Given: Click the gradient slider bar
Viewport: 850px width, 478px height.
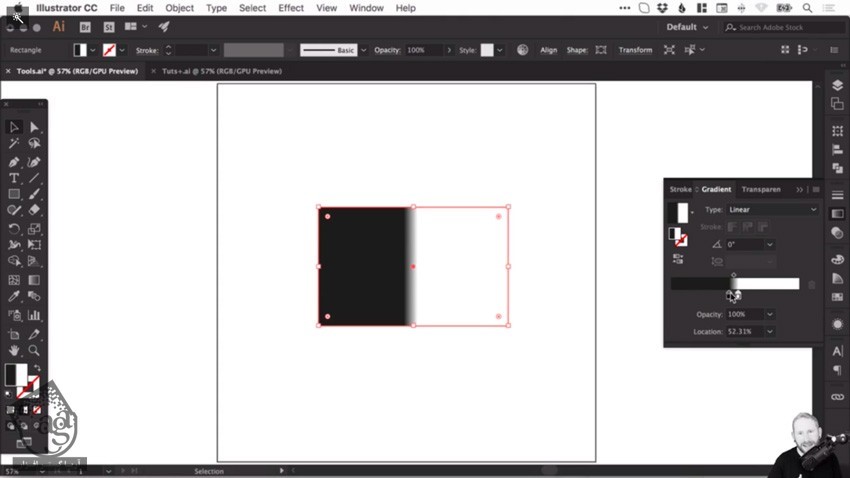Looking at the screenshot, I should pyautogui.click(x=735, y=283).
